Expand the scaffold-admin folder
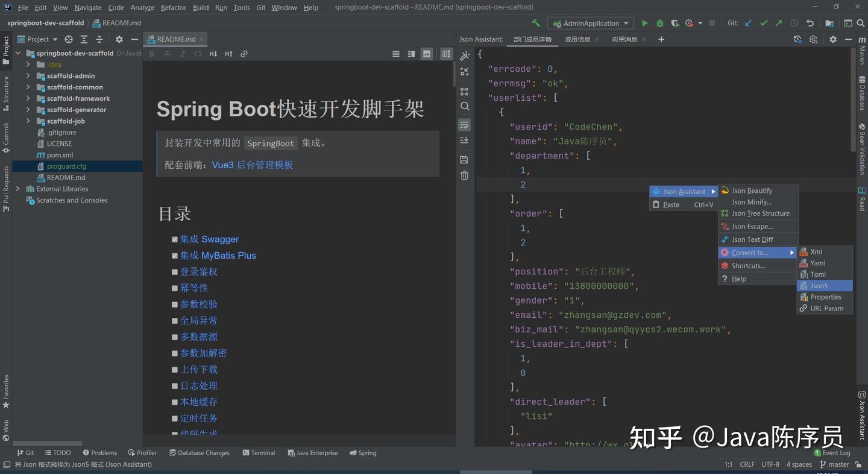Screen dimensions: 868x474 pos(28,75)
